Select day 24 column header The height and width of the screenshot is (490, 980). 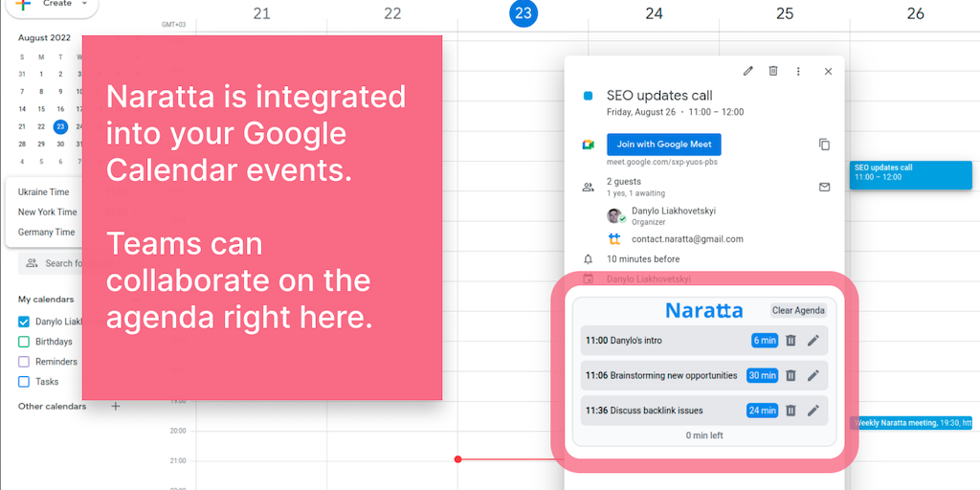(x=654, y=13)
